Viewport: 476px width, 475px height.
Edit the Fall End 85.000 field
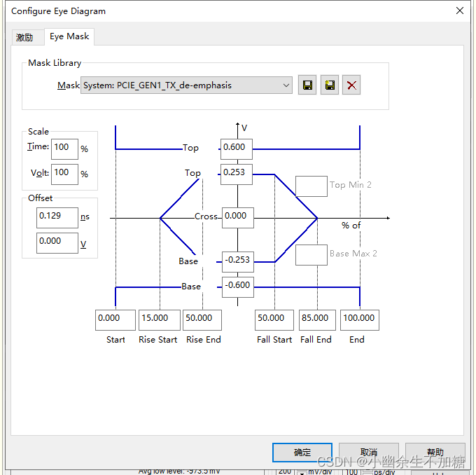(318, 320)
